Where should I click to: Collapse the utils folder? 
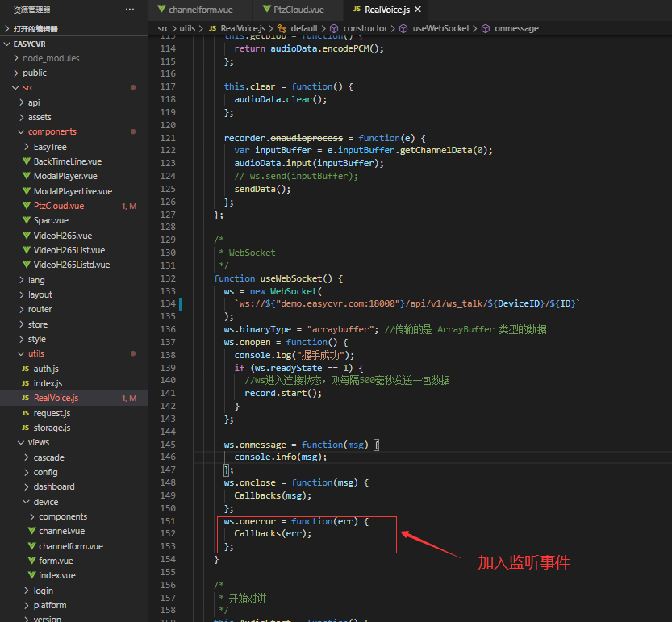pos(21,353)
